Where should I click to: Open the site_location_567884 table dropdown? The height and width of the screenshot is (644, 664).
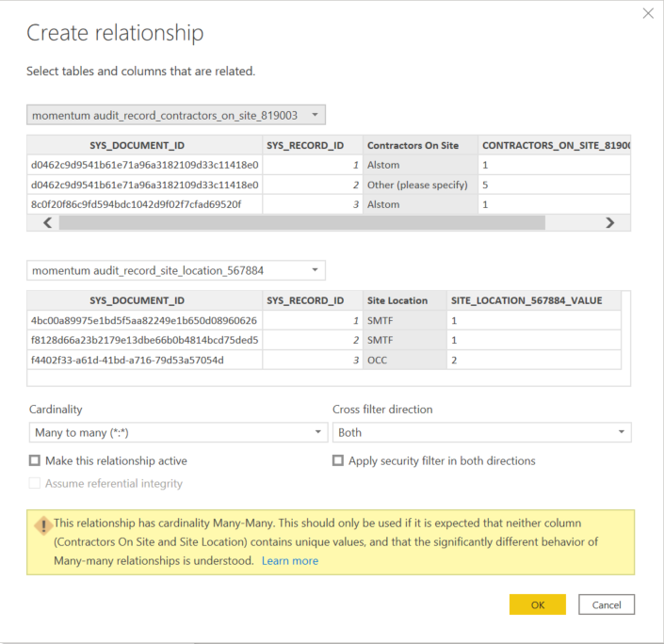pos(176,270)
